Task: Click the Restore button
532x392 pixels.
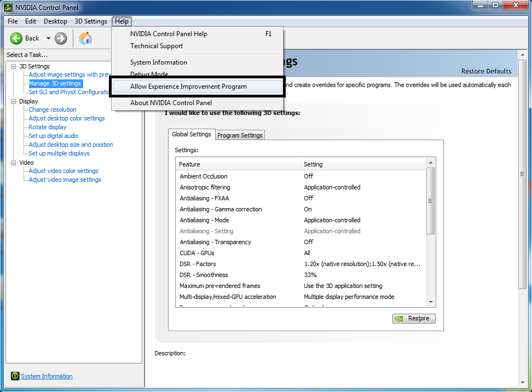Action: point(414,318)
